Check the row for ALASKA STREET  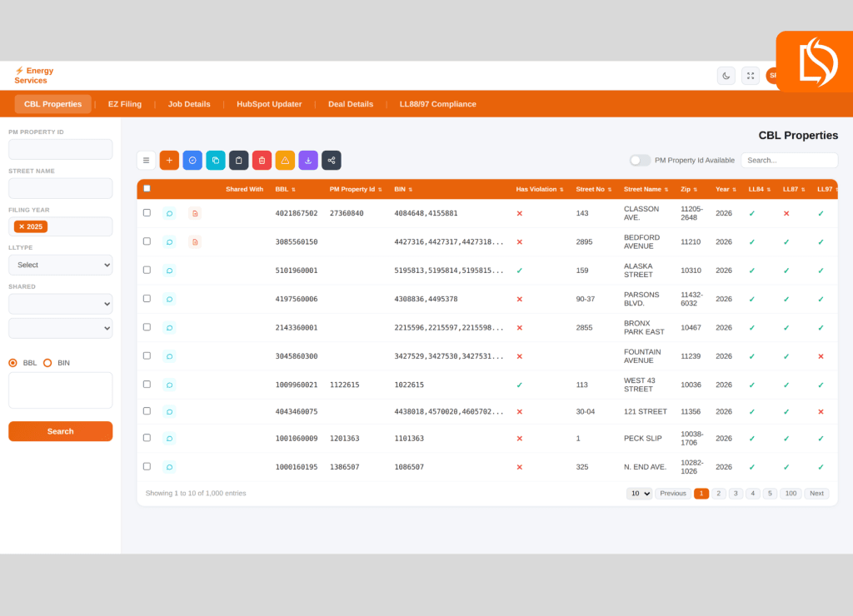147,270
